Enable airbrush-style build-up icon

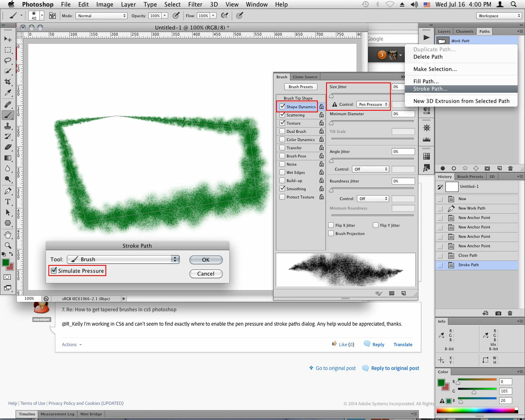225,16
